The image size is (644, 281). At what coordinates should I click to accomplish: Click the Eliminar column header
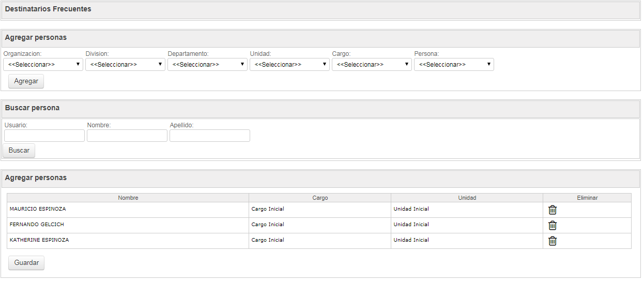point(587,198)
